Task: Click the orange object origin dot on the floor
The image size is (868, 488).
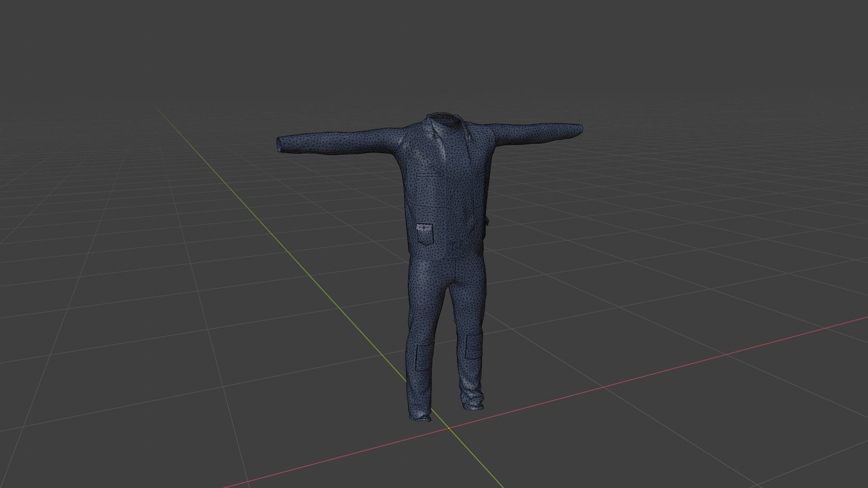Action: pyautogui.click(x=448, y=428)
